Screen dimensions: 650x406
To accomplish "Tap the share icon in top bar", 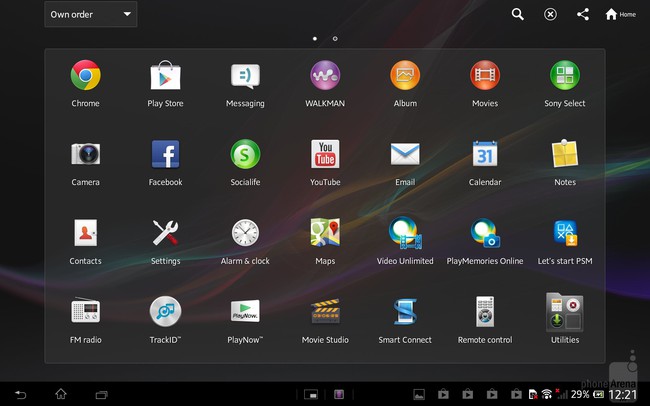I will 583,15.
